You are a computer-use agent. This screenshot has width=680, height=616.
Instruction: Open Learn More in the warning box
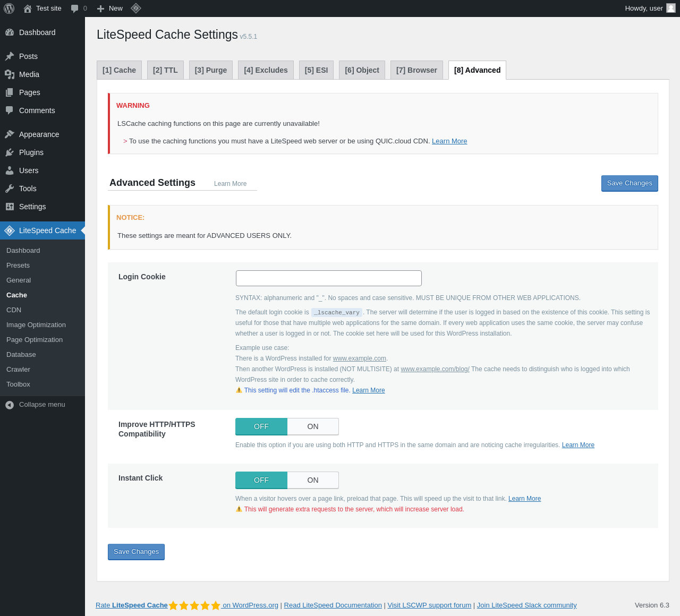(449, 141)
